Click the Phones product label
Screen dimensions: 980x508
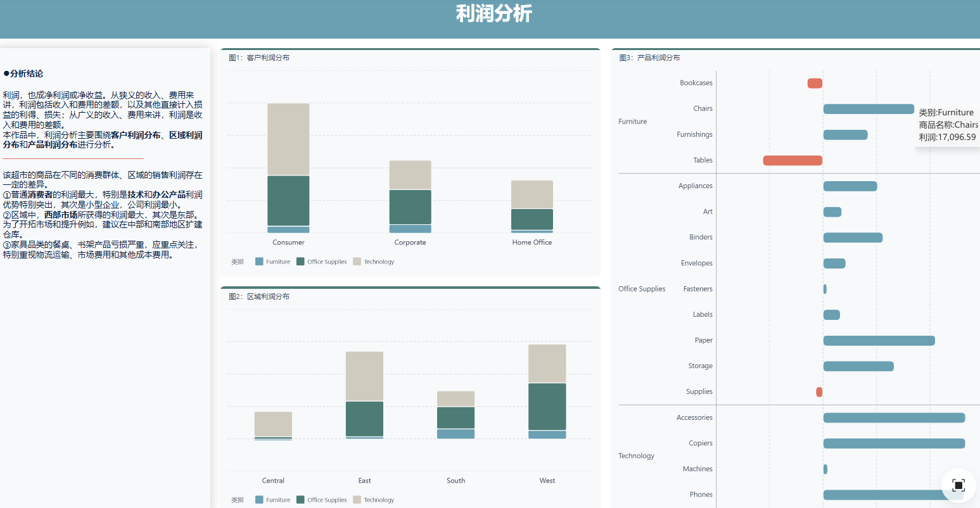pos(701,495)
